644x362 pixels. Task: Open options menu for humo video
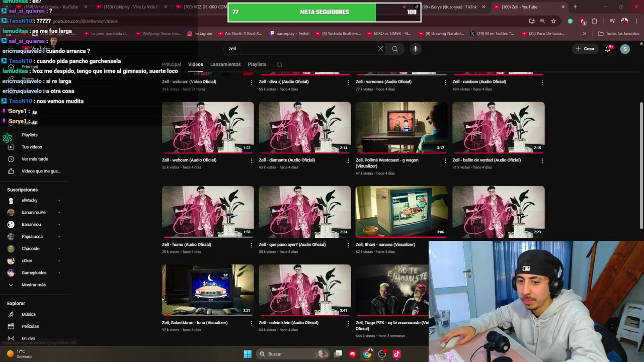coord(252,245)
